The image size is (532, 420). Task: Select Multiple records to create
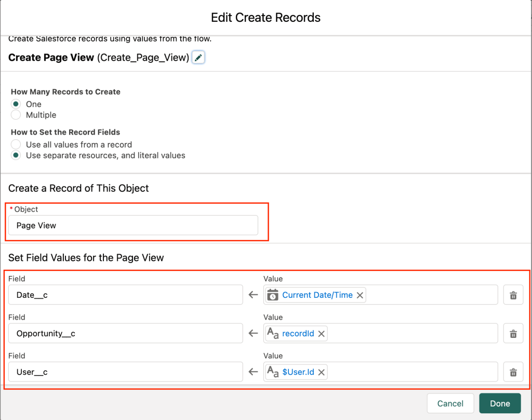(16, 115)
